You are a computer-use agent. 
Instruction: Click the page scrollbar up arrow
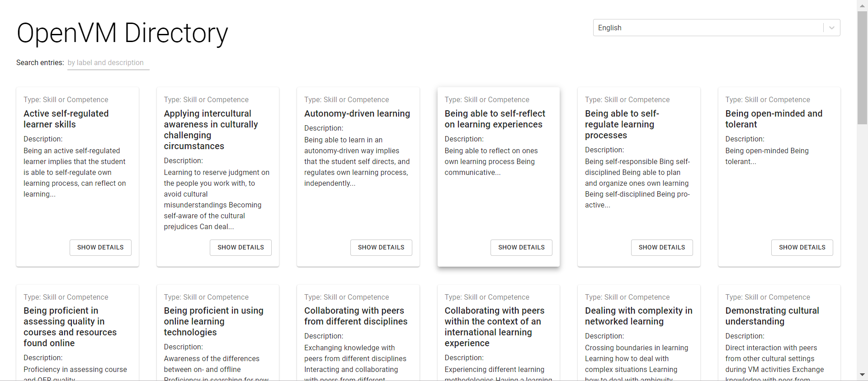(x=862, y=5)
